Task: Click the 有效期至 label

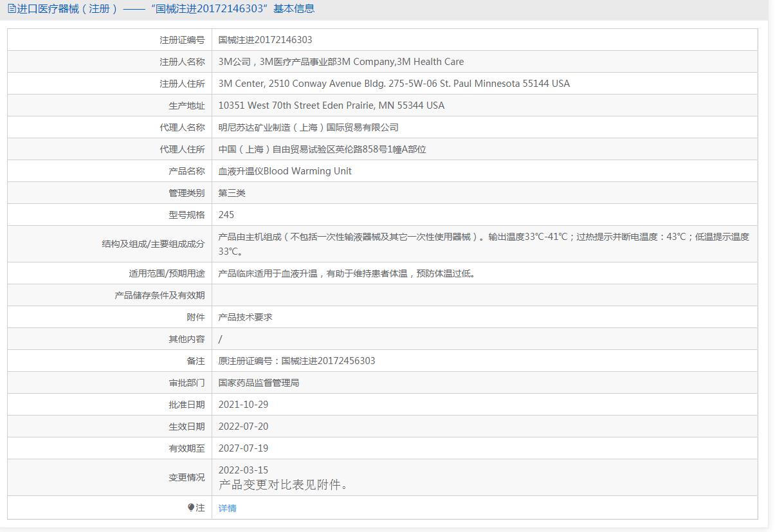Action: coord(187,448)
